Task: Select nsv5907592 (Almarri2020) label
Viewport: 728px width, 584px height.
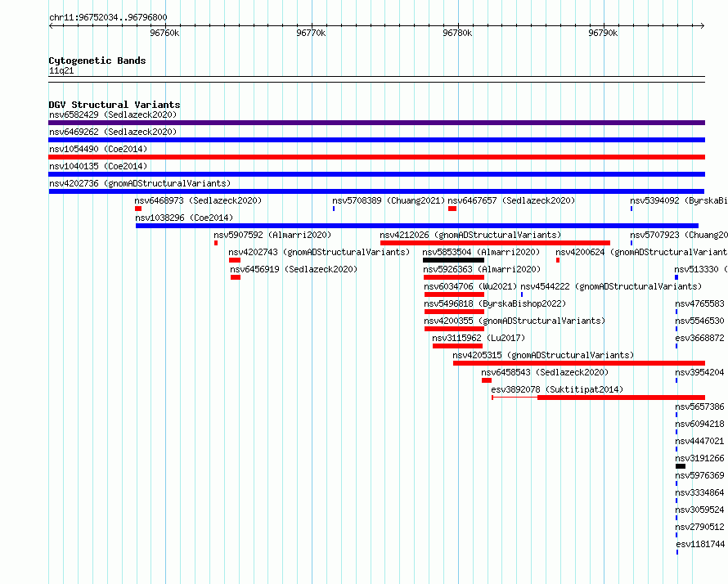Action: pyautogui.click(x=272, y=235)
